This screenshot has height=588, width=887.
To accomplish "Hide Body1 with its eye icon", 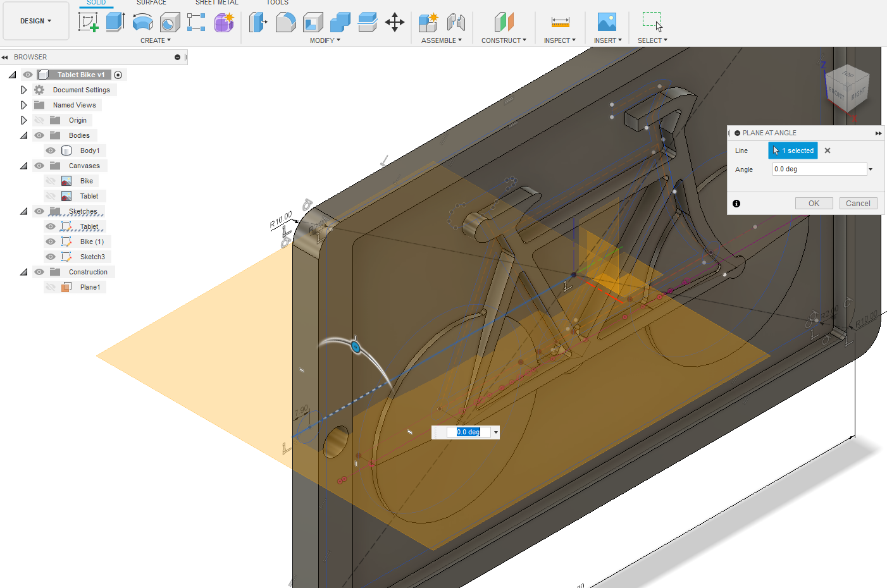I will point(51,150).
